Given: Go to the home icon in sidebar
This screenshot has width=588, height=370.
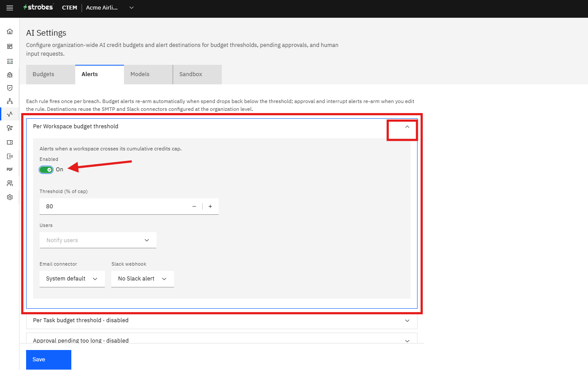Looking at the screenshot, I should coord(10,32).
